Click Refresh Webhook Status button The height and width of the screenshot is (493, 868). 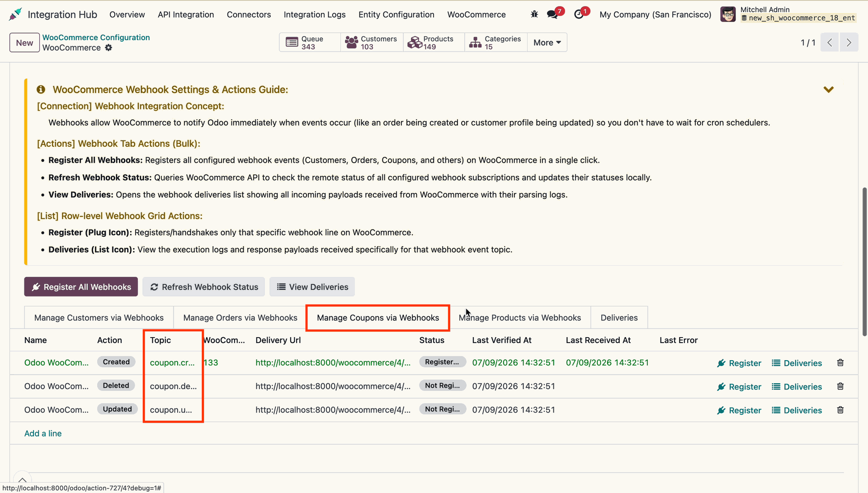[204, 287]
